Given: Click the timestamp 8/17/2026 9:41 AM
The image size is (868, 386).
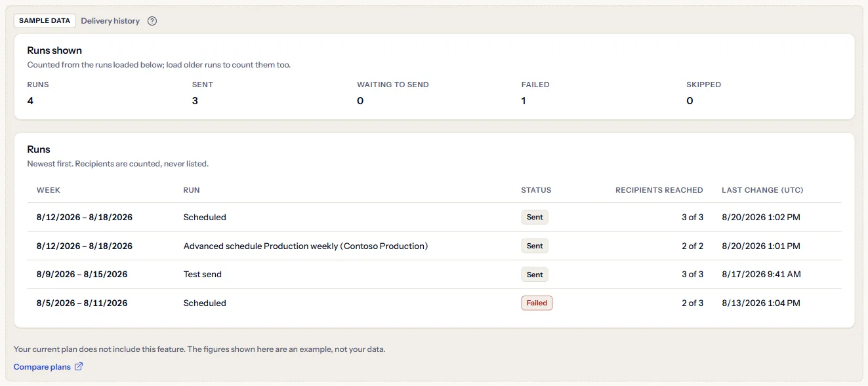Looking at the screenshot, I should coord(761,275).
